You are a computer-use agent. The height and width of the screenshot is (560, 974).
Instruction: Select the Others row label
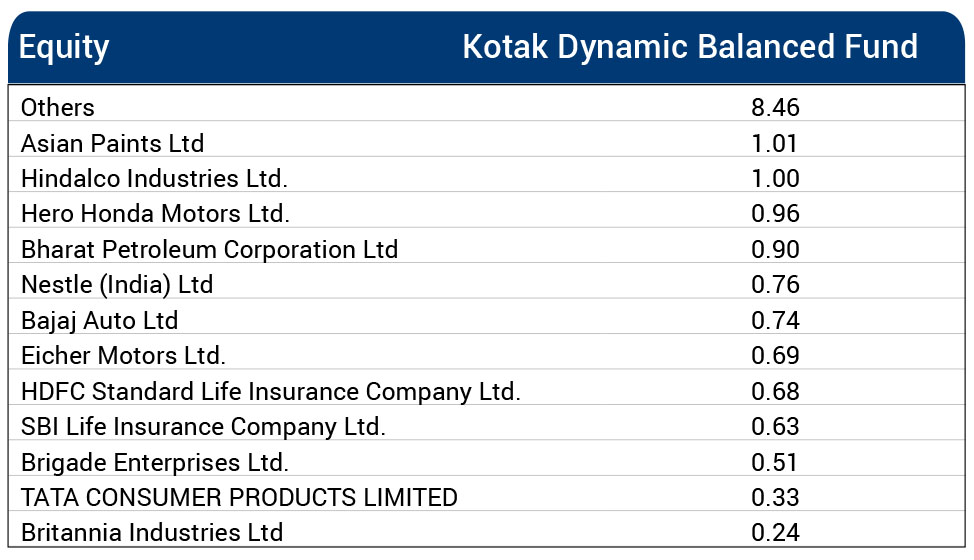click(58, 107)
